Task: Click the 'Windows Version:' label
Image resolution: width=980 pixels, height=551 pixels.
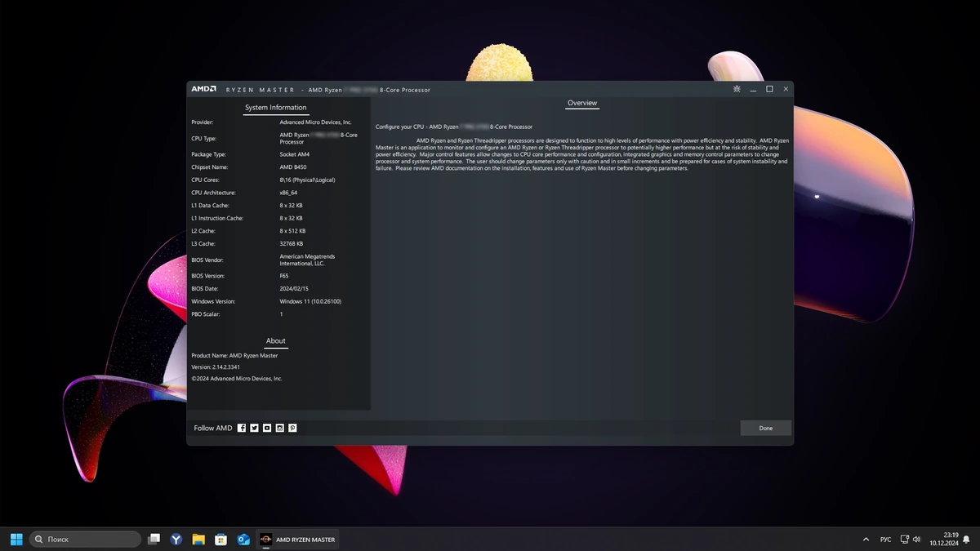Action: click(x=212, y=302)
